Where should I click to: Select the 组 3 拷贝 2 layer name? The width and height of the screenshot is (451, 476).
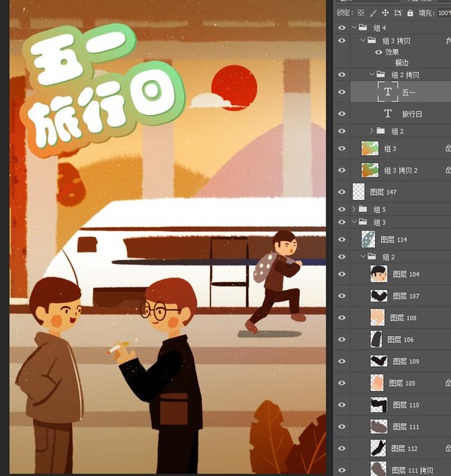[x=401, y=170]
